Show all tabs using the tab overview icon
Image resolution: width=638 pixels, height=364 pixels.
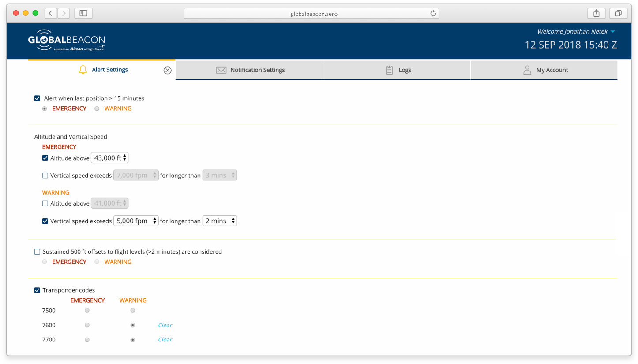point(618,13)
